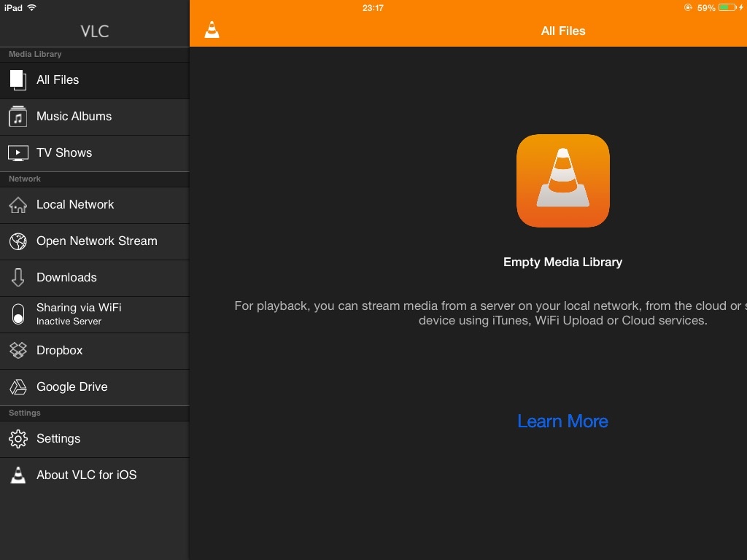The width and height of the screenshot is (747, 560).
Task: Select the Media Library section header
Action: point(34,55)
